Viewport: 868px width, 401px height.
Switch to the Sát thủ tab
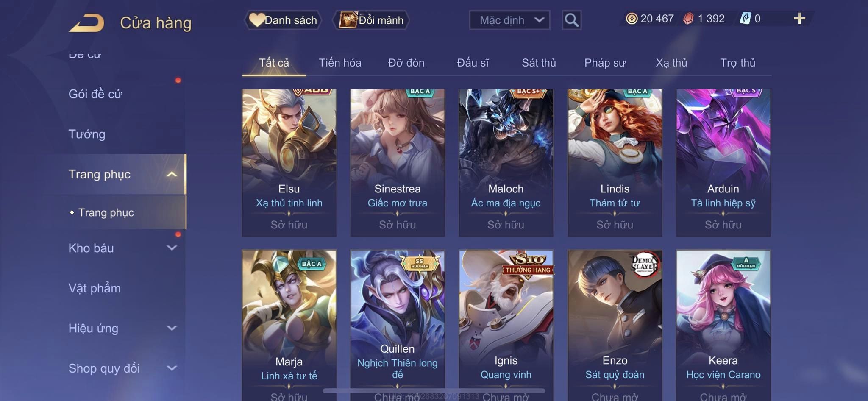[x=539, y=63]
